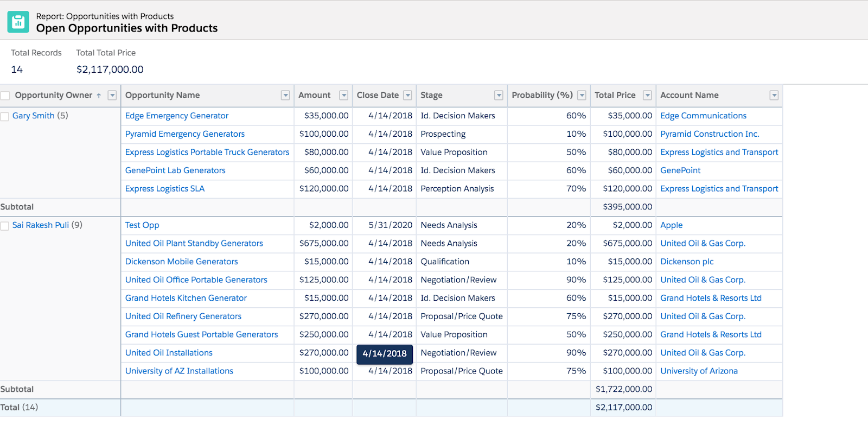Toggle the select-all checkbox in header
Viewport: 868px width, 444px height.
coord(5,96)
